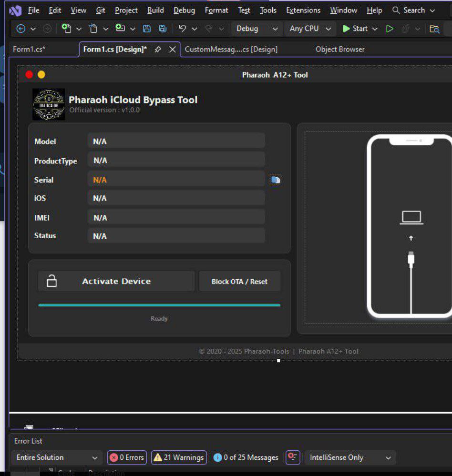Screen dimensions: 452x476
Task: Click the iPhone cable connection image
Action: coord(409,226)
